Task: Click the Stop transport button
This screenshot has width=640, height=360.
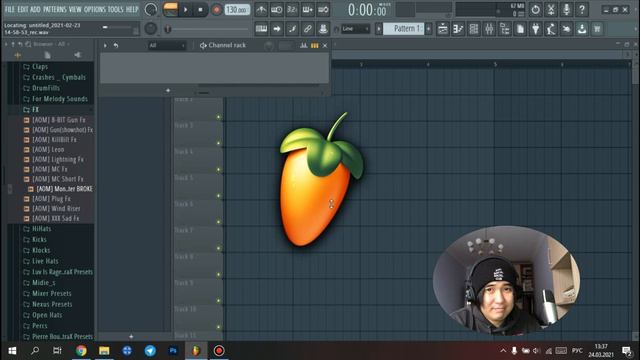Action: pos(200,9)
